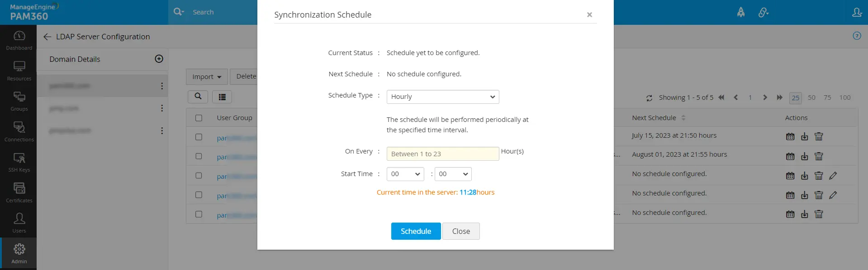This screenshot has width=868, height=270.
Task: Tick the last visible row checkbox
Action: pos(199,214)
